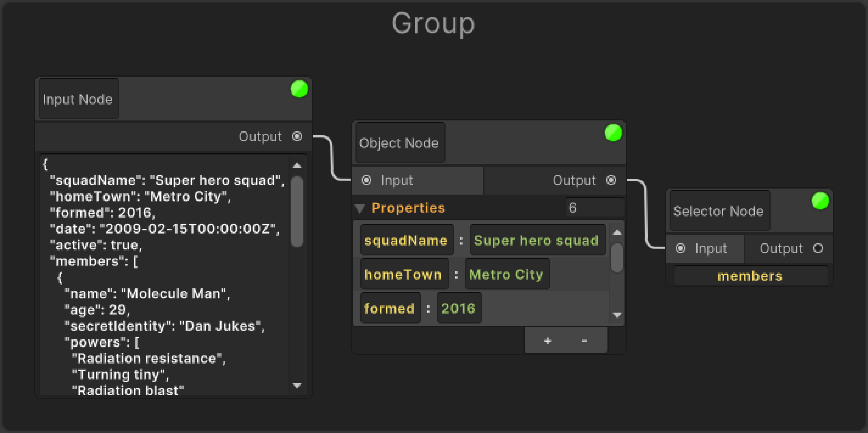This screenshot has width=868, height=433.
Task: Click the up scroll arrow in the JSON viewer
Action: tap(296, 165)
